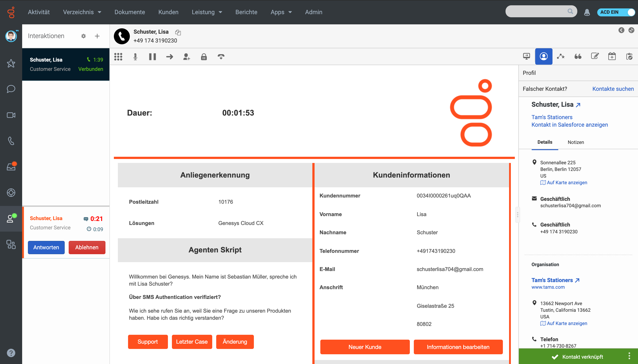Open the dialpad in call controls
Image resolution: width=638 pixels, height=364 pixels.
click(x=118, y=57)
